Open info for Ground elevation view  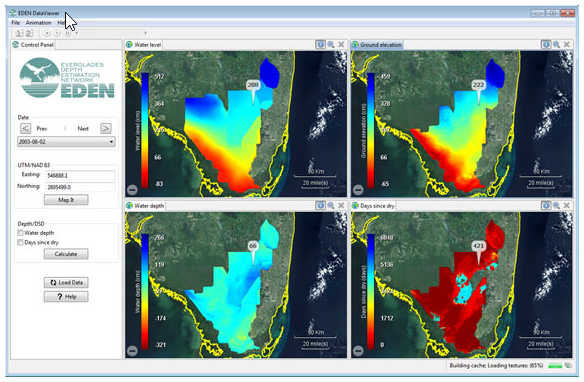(x=546, y=45)
